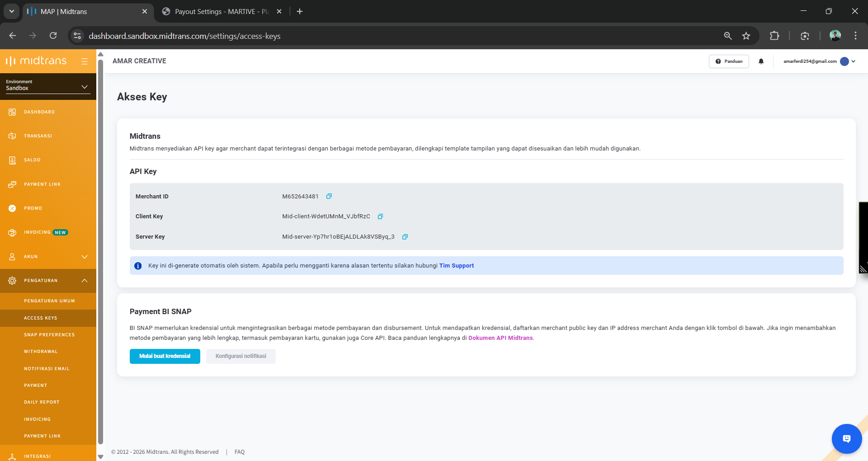868x461 pixels.
Task: Open the account email dropdown
Action: 819,61
